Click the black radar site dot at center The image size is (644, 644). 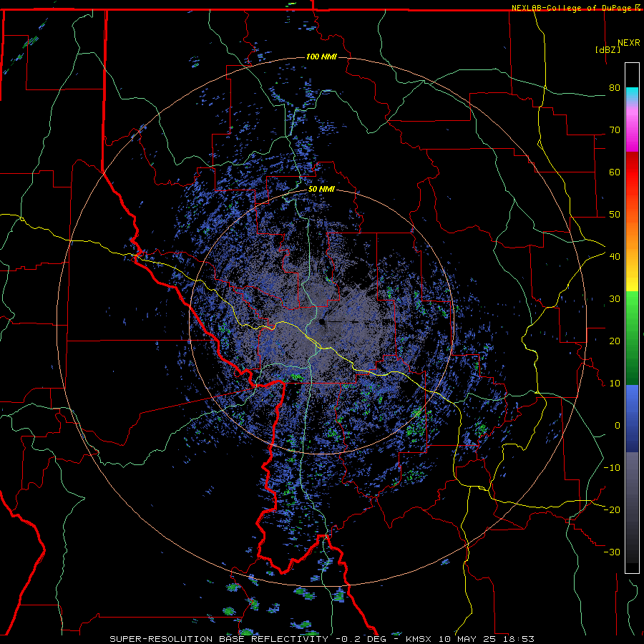(x=321, y=321)
